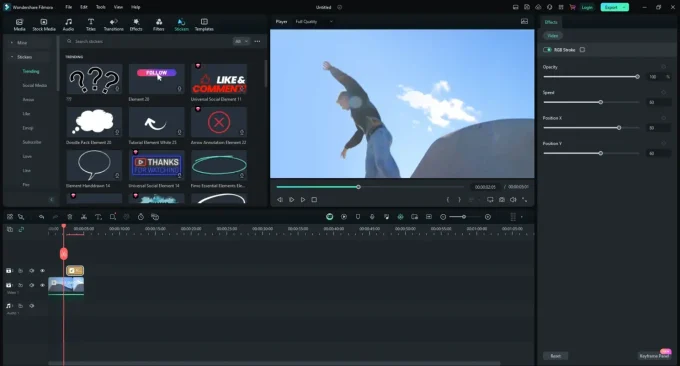Open the All filter dropdown for stickers
The width and height of the screenshot is (680, 366).
[241, 41]
